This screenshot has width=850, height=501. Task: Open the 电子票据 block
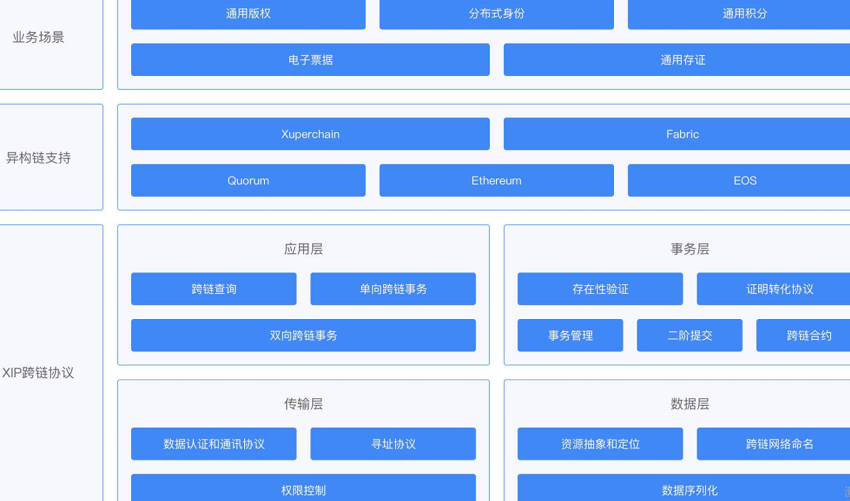310,60
